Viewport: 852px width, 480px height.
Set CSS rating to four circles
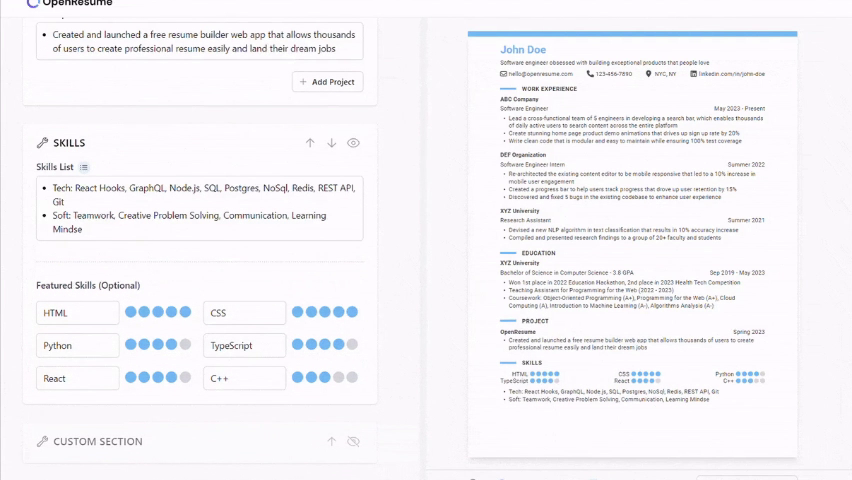tap(339, 312)
